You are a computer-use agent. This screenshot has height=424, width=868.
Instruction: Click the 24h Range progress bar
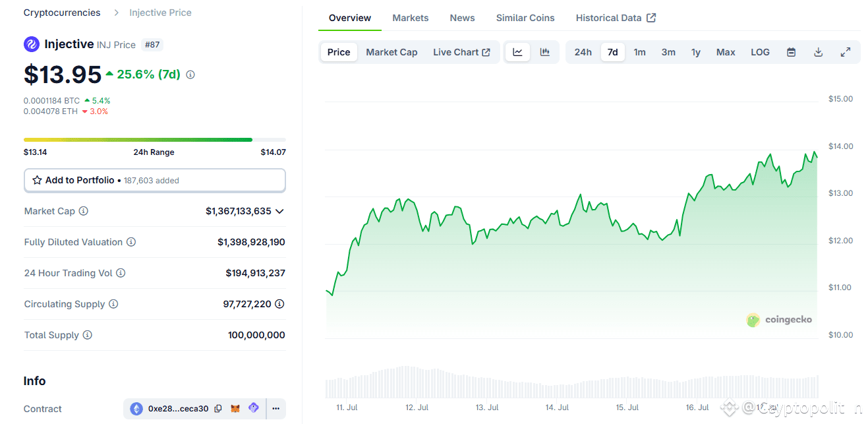pyautogui.click(x=155, y=140)
